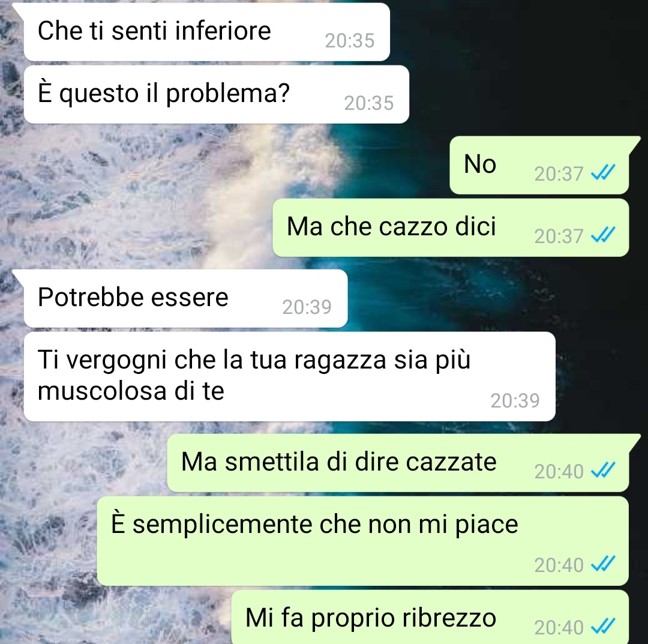Tap the dark ocean wallpaper area at right
This screenshot has height=644, width=648.
599,331
